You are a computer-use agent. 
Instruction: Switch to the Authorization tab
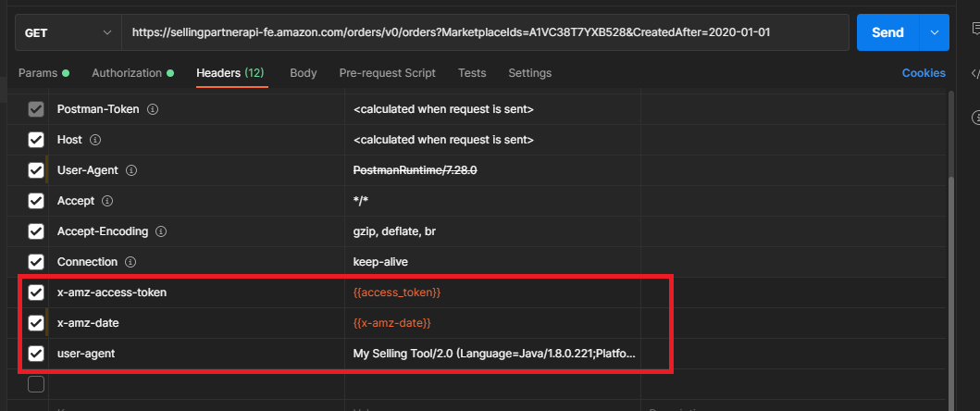point(132,73)
